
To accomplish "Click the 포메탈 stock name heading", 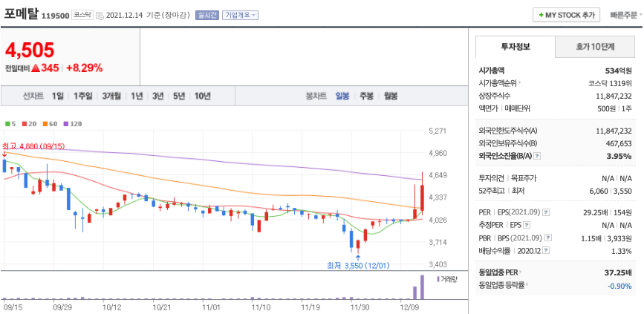I will click(x=21, y=13).
